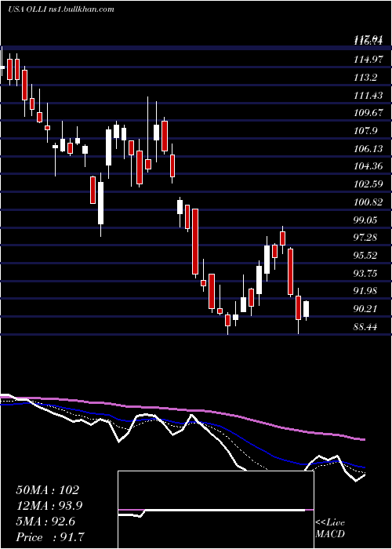The width and height of the screenshot is (392, 549).
Task: Click the 106.13 price axis label
Action: pyautogui.click(x=368, y=149)
